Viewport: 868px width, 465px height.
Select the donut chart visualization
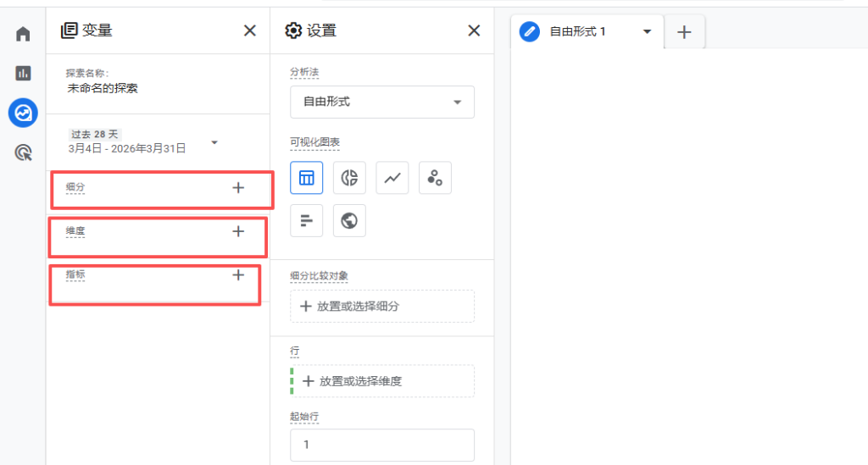click(349, 178)
